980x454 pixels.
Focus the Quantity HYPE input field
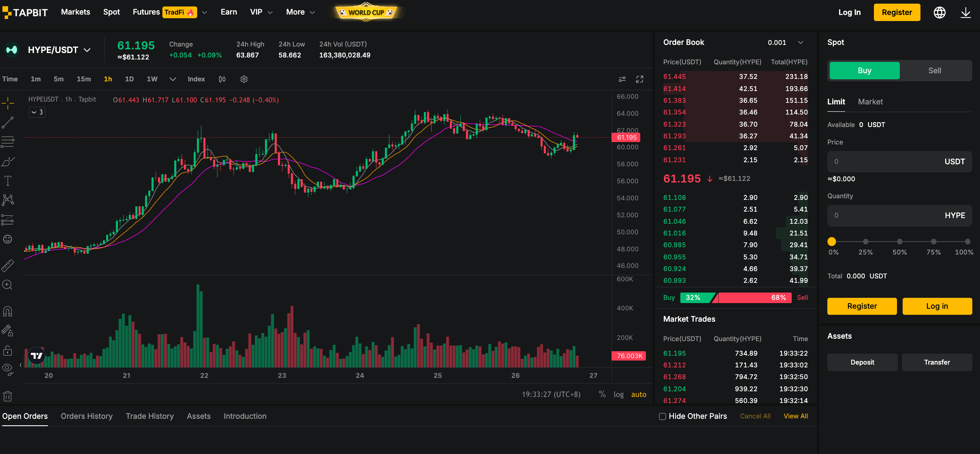(x=900, y=216)
